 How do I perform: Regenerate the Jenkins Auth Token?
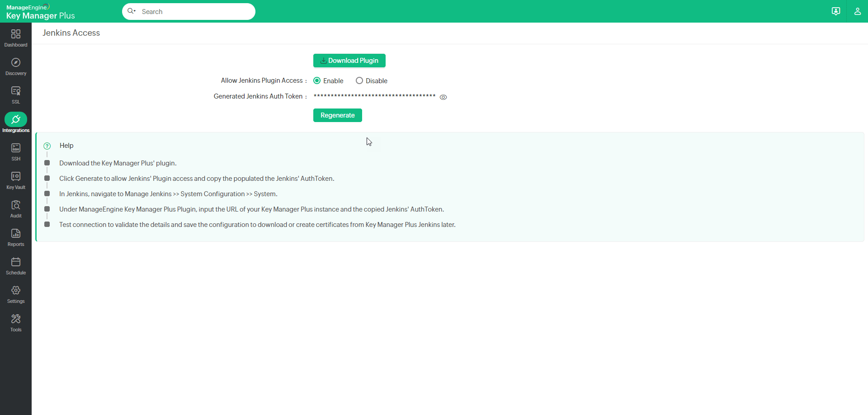coord(337,115)
